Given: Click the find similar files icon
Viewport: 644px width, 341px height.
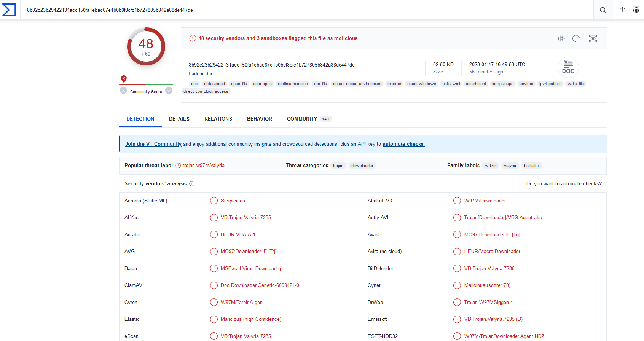Looking at the screenshot, I should [x=561, y=38].
